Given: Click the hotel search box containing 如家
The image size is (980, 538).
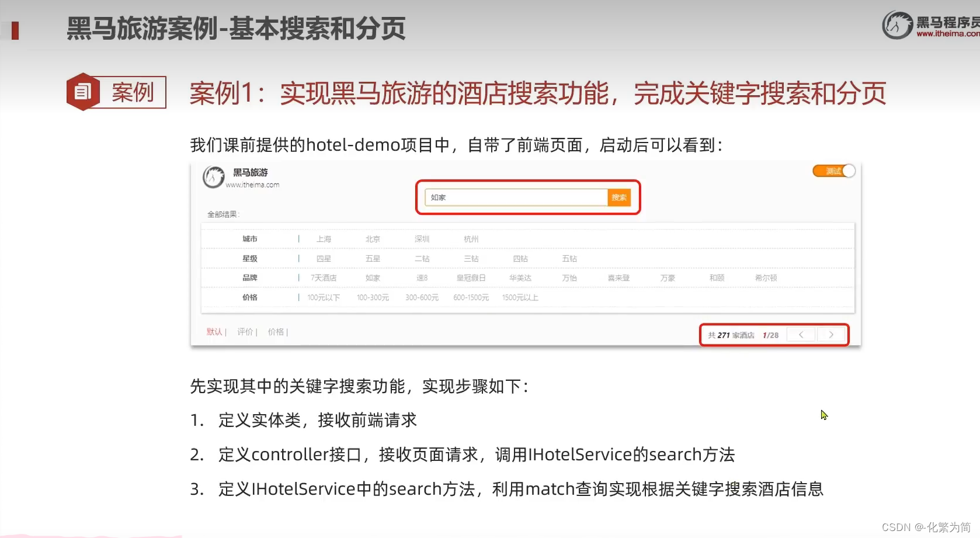Looking at the screenshot, I should pos(516,197).
